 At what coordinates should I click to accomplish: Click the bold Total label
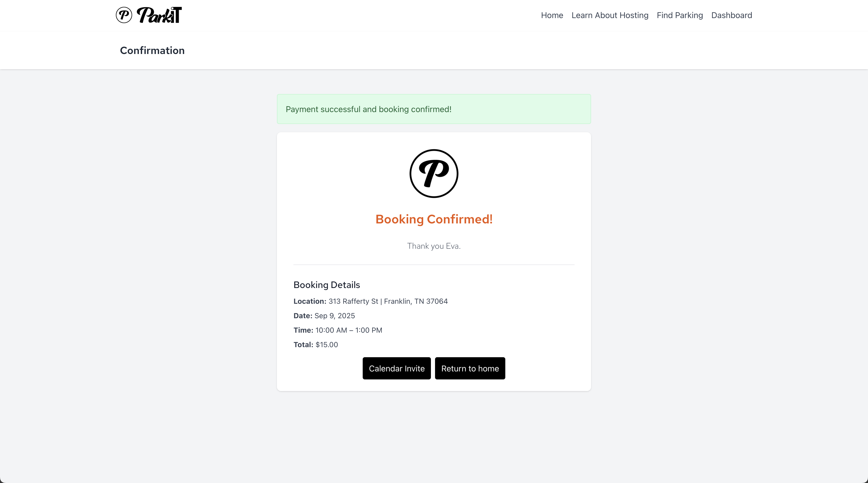(x=303, y=345)
